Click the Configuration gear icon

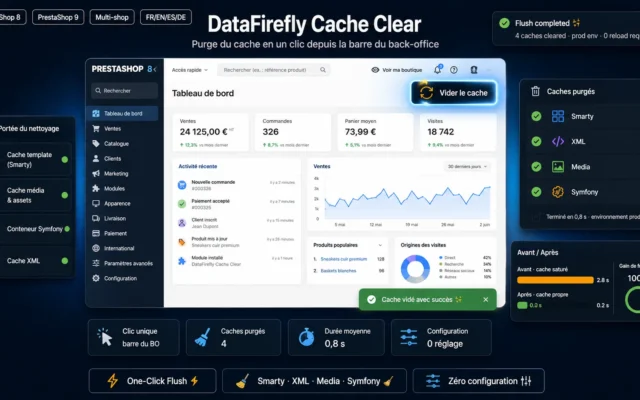pos(96,278)
